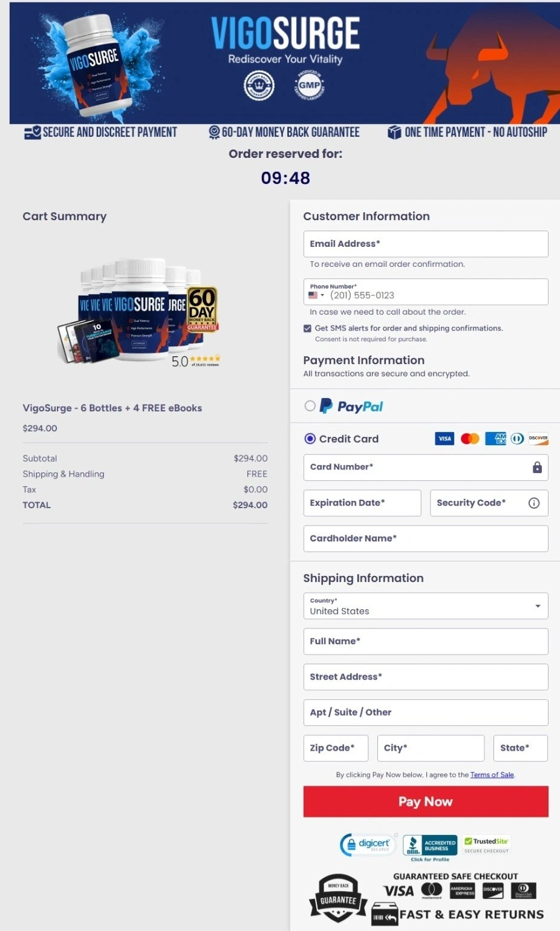Open the Country dropdown
Screen dimensions: 560x931
click(537, 606)
